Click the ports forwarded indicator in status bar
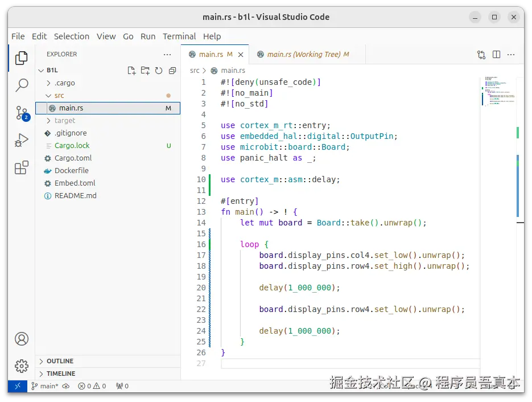532x402 pixels. click(122, 386)
